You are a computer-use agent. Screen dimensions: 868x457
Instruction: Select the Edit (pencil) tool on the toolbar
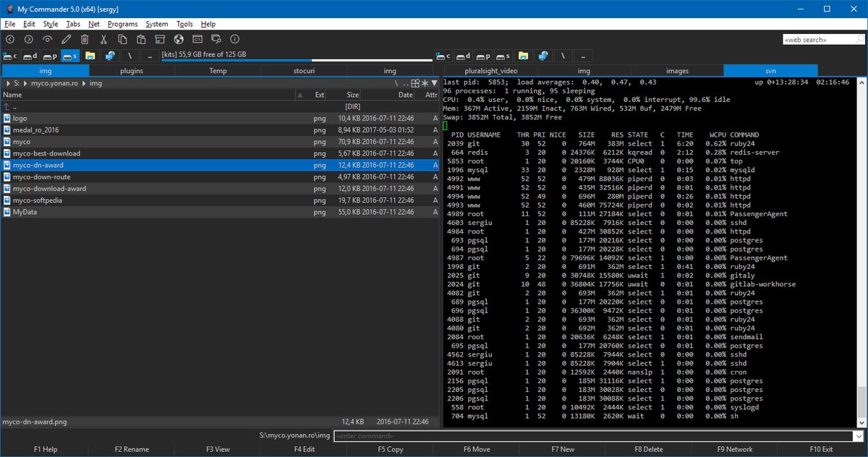pyautogui.click(x=67, y=39)
